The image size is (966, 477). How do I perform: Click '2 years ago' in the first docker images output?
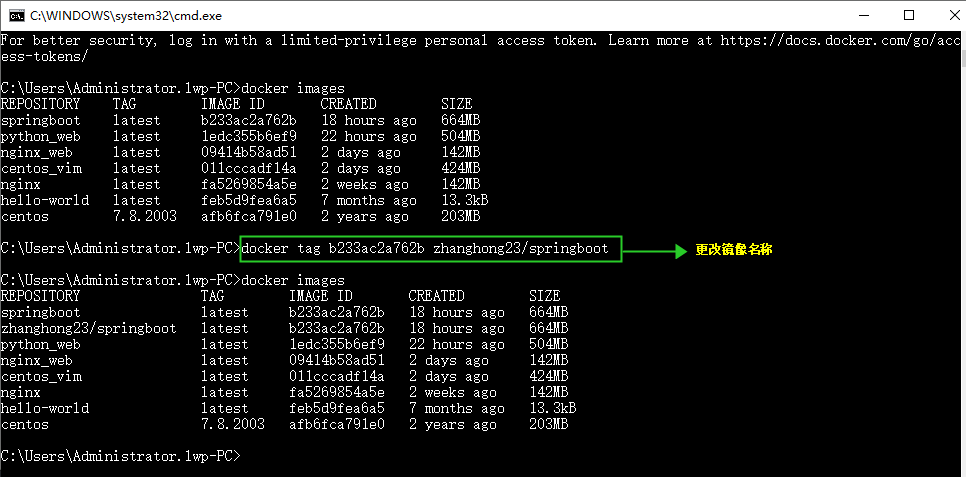click(x=364, y=217)
